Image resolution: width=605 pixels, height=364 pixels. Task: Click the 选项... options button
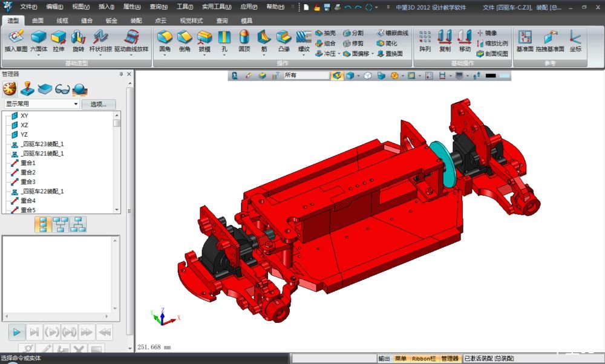coord(98,104)
